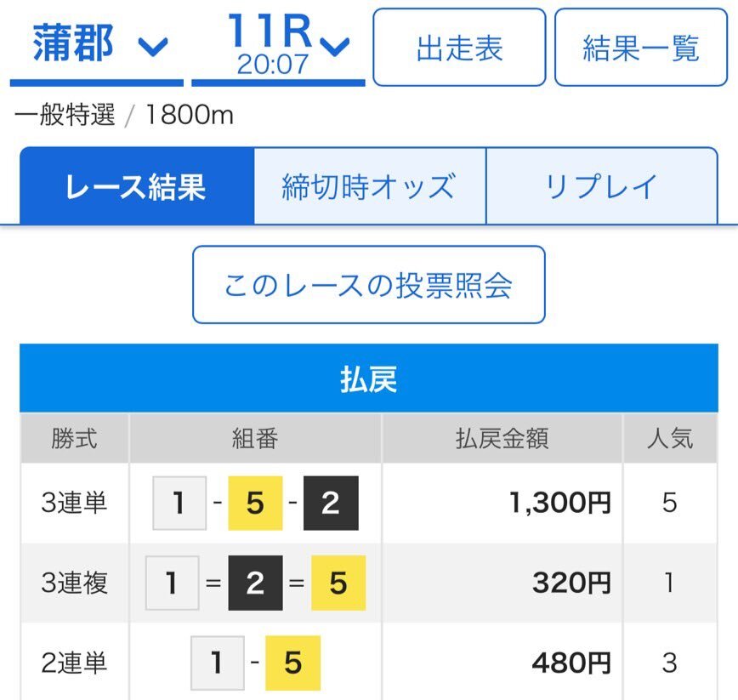The height and width of the screenshot is (700, 738).
Task: Click the black number 2 badge in 3連複 row
Action: coord(255,583)
